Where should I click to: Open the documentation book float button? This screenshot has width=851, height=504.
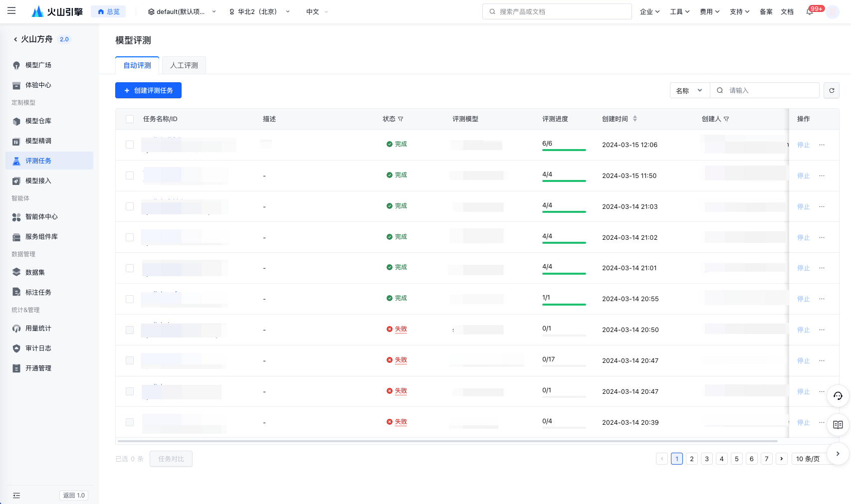click(838, 425)
